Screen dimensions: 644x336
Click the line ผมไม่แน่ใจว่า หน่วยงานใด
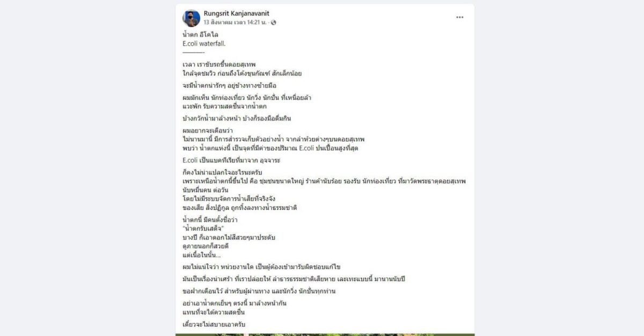click(x=265, y=267)
